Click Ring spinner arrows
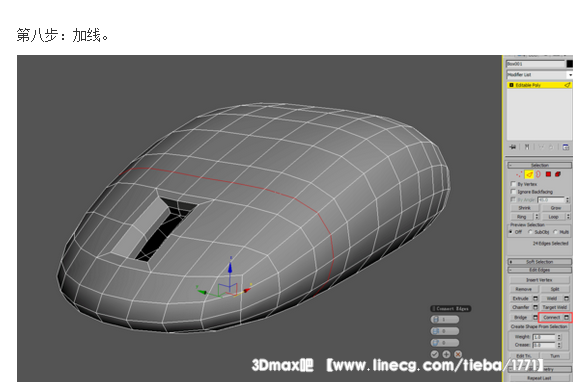573x382 pixels. [537, 217]
